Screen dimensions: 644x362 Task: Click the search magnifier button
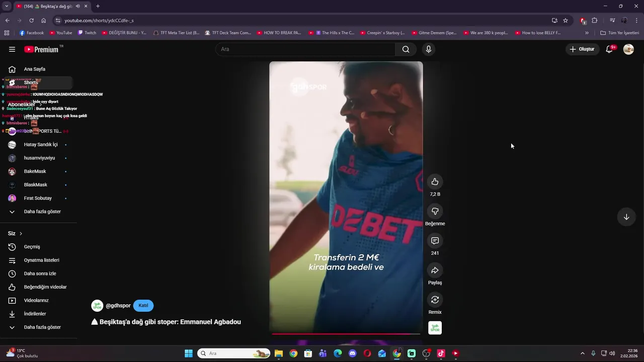(x=406, y=49)
